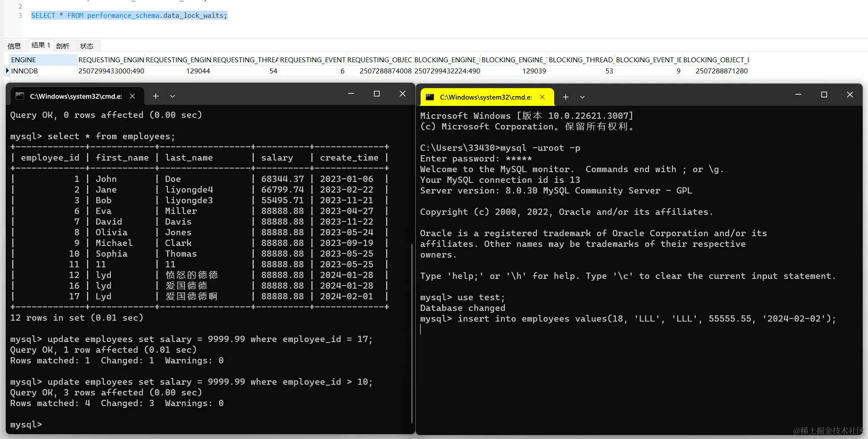Image resolution: width=868 pixels, height=439 pixels.
Task: Close the left cmd.exe terminal tab
Action: coord(132,96)
